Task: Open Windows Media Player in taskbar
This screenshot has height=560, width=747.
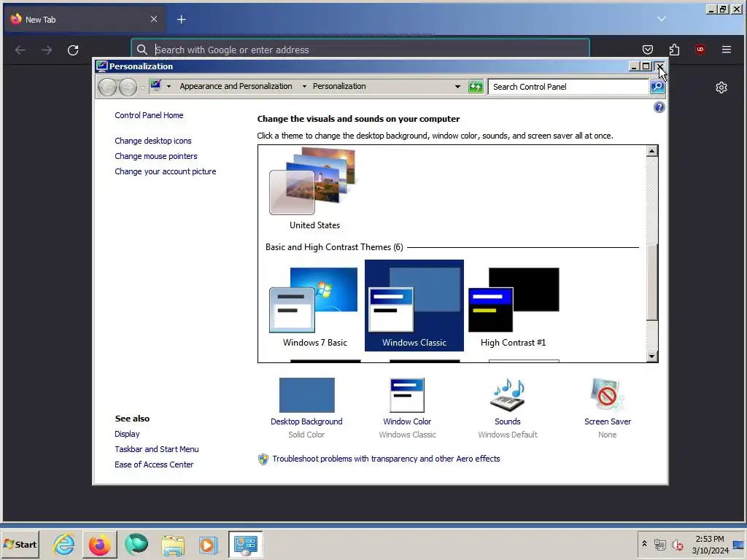Action: pyautogui.click(x=208, y=545)
